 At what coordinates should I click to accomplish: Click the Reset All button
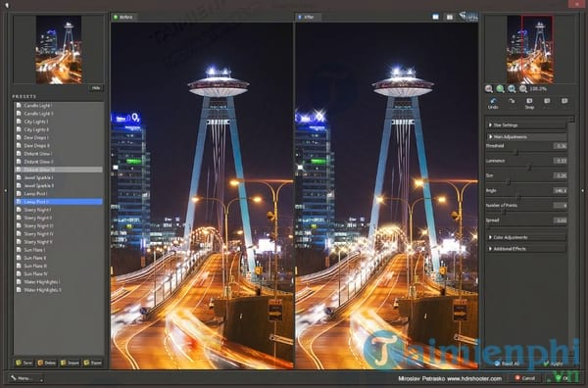point(507,364)
